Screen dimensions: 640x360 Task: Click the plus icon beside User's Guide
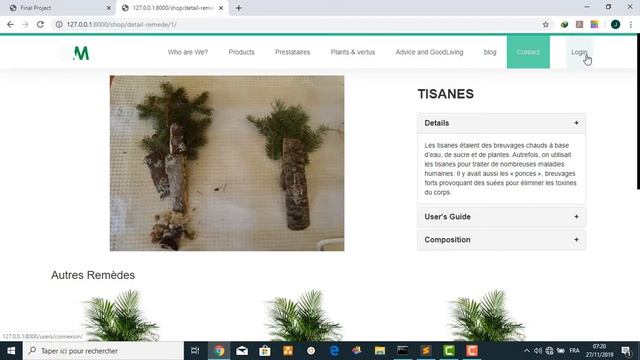(x=576, y=217)
